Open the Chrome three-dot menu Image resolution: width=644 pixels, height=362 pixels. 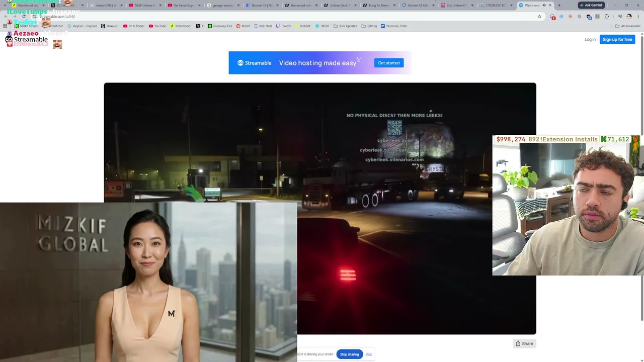click(638, 17)
